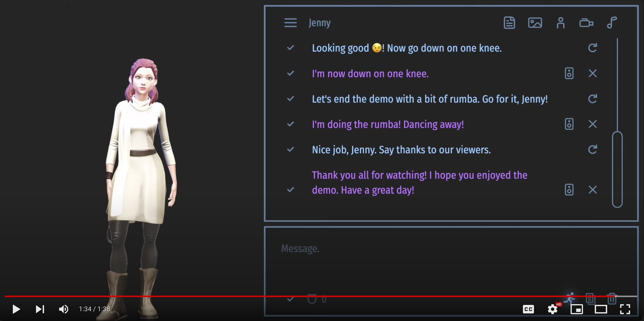644x321 pixels.
Task: Skip to the next video
Action: coord(40,309)
